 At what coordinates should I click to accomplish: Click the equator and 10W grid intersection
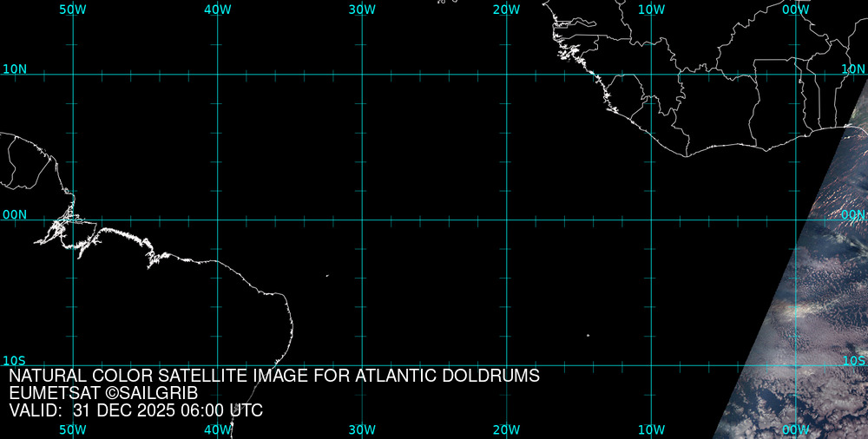[x=651, y=219]
